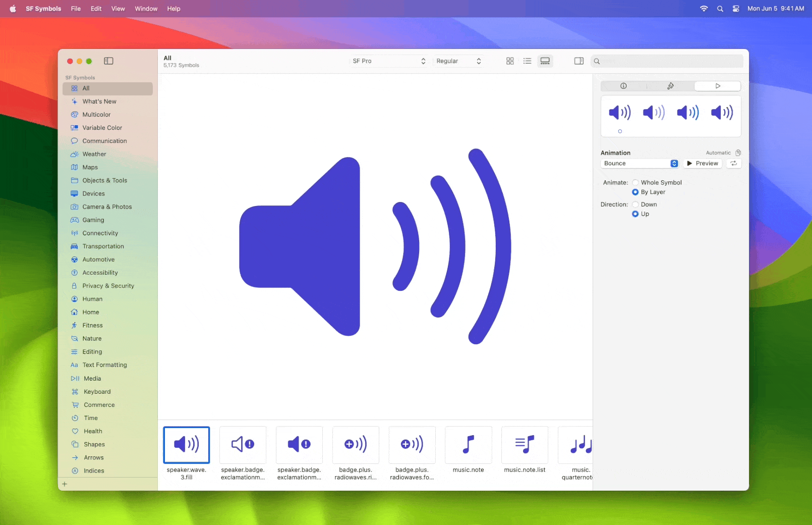Toggle the left sidebar visibility icon
Viewport: 812px width, 525px height.
[x=108, y=61]
